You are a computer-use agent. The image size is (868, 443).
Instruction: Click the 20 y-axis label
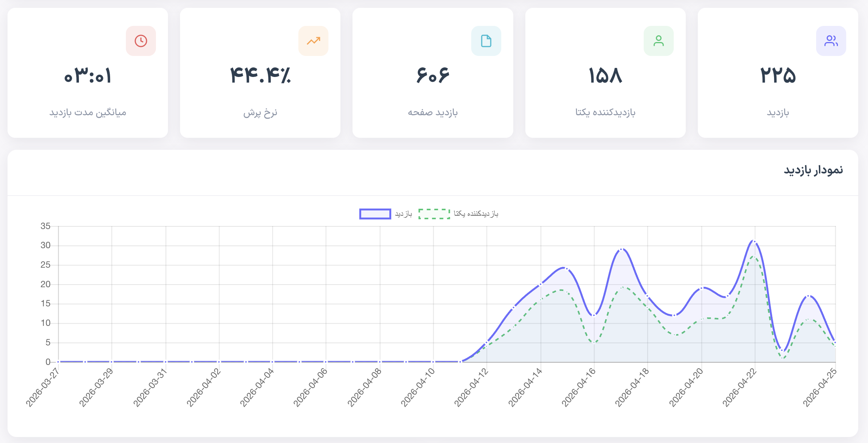pos(45,284)
